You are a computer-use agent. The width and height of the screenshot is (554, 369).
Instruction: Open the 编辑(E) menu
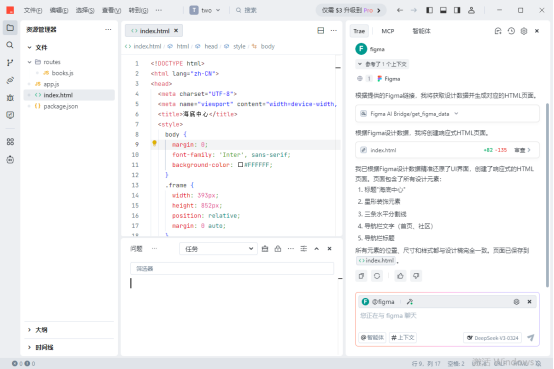point(59,10)
